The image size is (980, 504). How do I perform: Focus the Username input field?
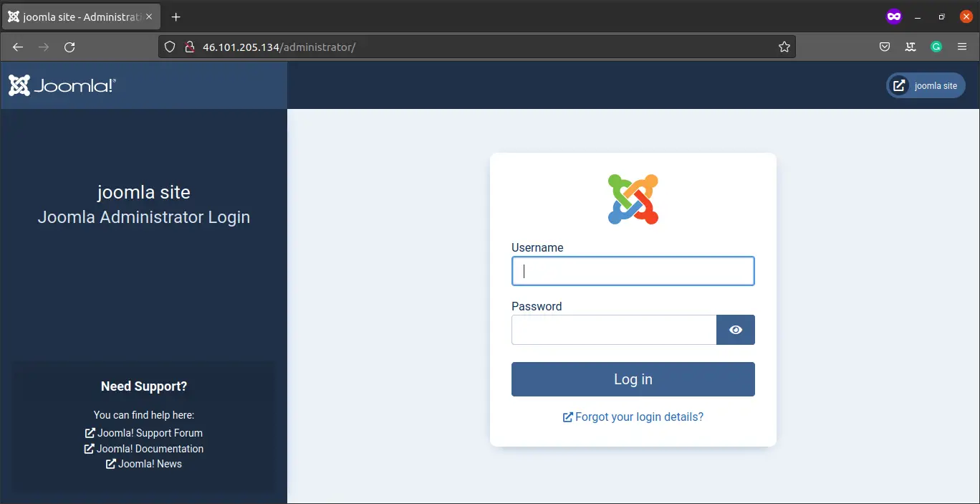click(633, 271)
